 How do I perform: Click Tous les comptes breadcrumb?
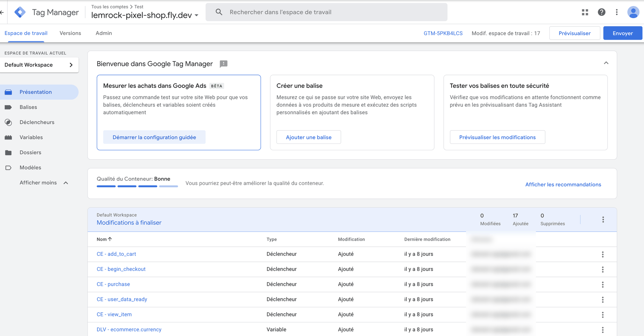[x=110, y=7]
